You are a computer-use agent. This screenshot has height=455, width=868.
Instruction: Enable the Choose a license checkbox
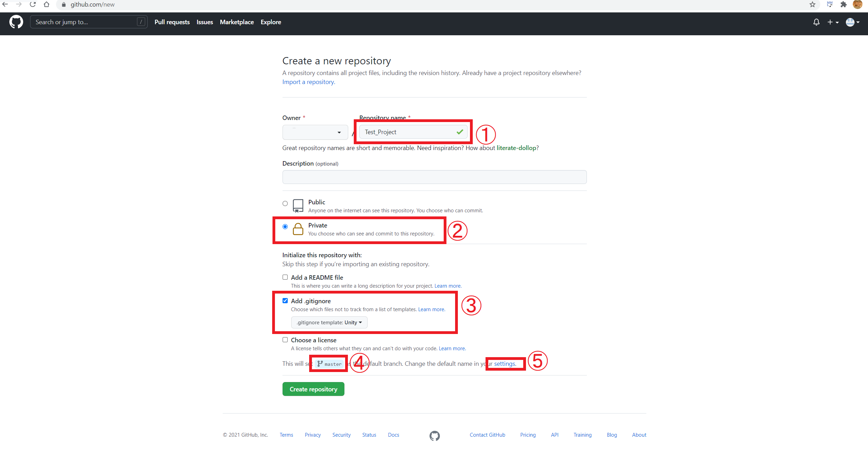285,340
